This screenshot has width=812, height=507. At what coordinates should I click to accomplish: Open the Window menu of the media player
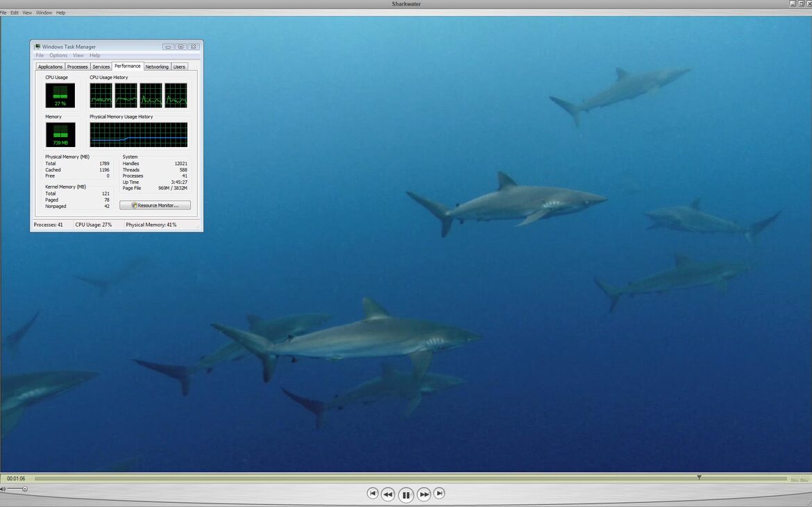click(44, 12)
